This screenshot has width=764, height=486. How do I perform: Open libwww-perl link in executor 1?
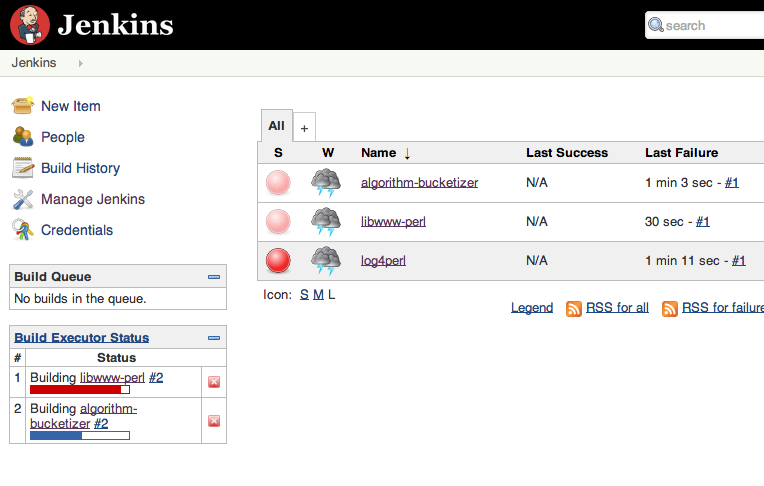click(x=112, y=378)
